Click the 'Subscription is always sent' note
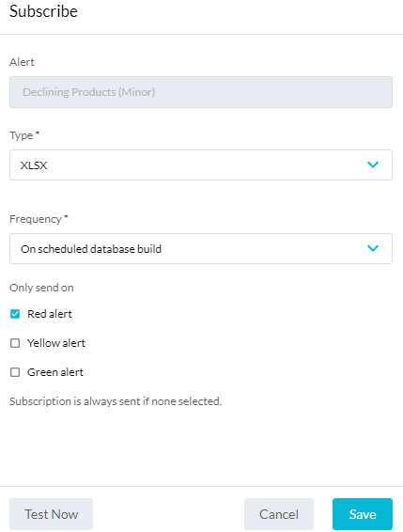Image resolution: width=403 pixels, height=532 pixels. click(116, 401)
